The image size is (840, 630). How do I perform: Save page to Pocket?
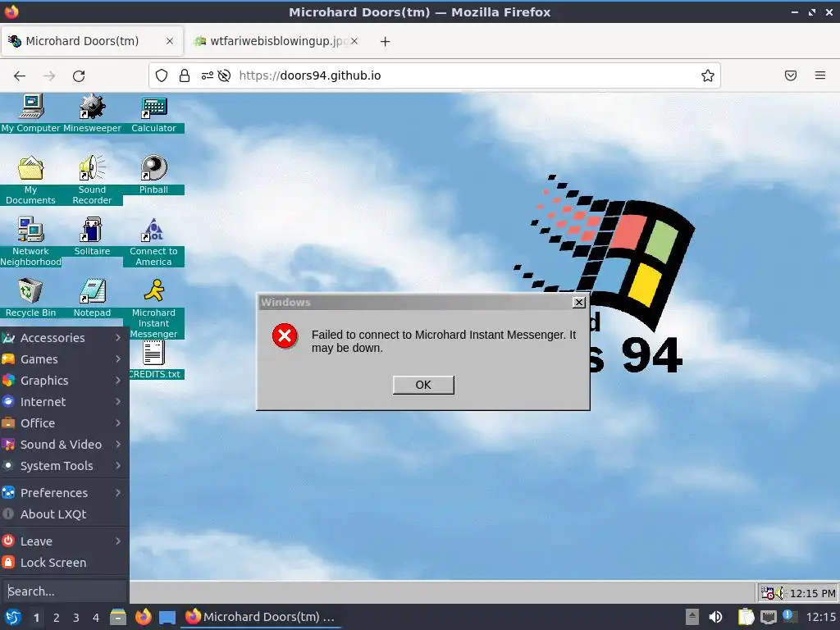pyautogui.click(x=791, y=75)
